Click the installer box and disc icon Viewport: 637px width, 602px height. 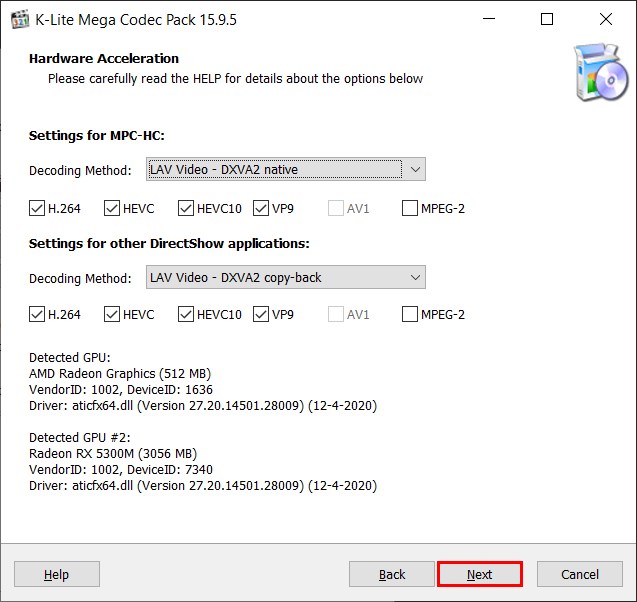click(601, 72)
